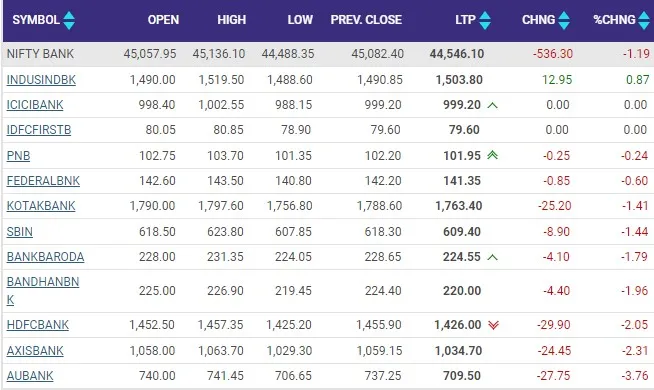This screenshot has height=390, width=654.
Task: Open the AXISBANK stock link
Action: (x=35, y=351)
